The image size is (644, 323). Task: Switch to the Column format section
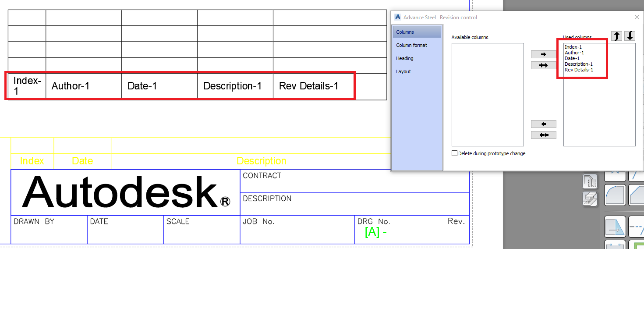pos(411,45)
